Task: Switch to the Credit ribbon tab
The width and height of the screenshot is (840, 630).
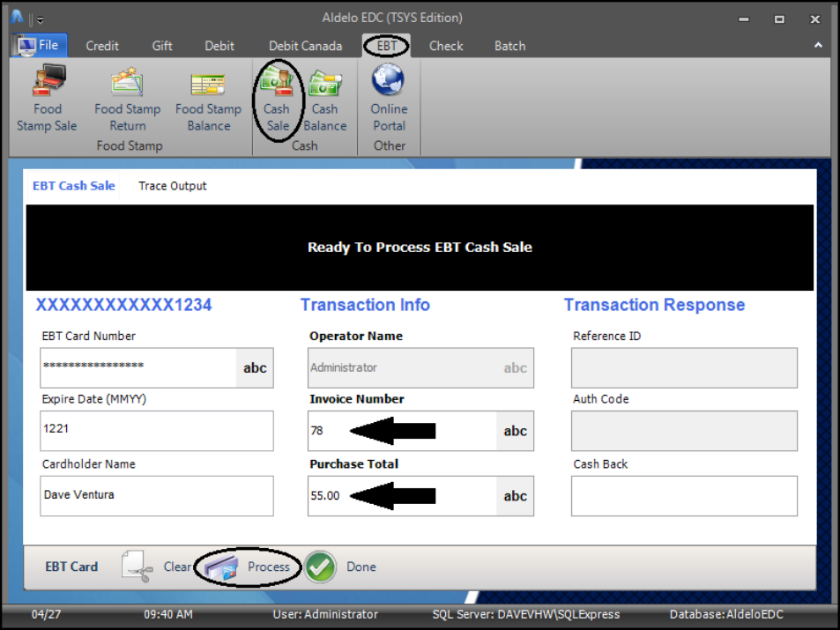Action: click(x=101, y=46)
